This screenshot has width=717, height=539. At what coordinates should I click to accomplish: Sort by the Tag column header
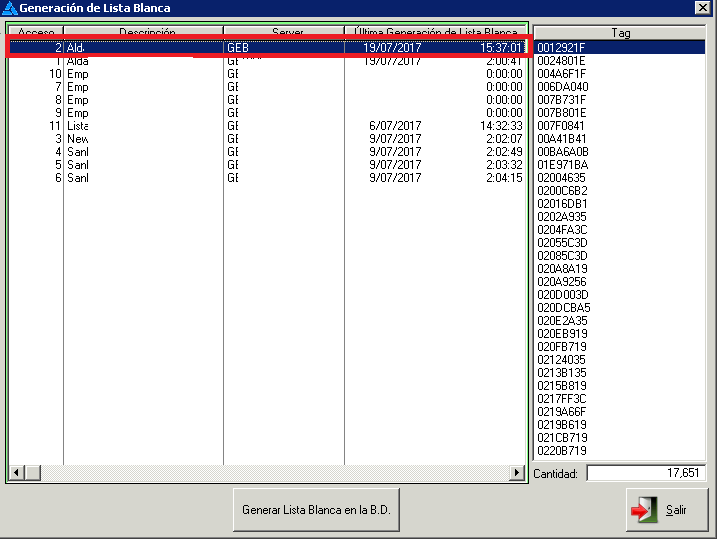click(620, 33)
